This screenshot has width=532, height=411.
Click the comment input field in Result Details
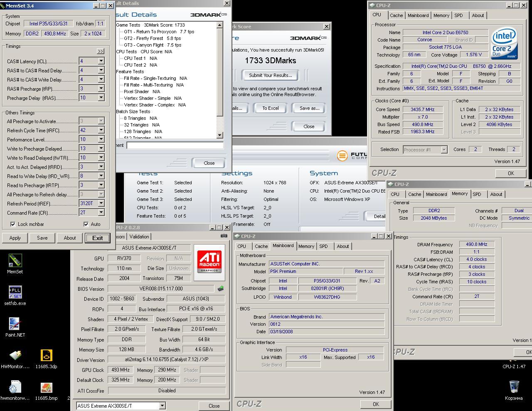pos(175,145)
